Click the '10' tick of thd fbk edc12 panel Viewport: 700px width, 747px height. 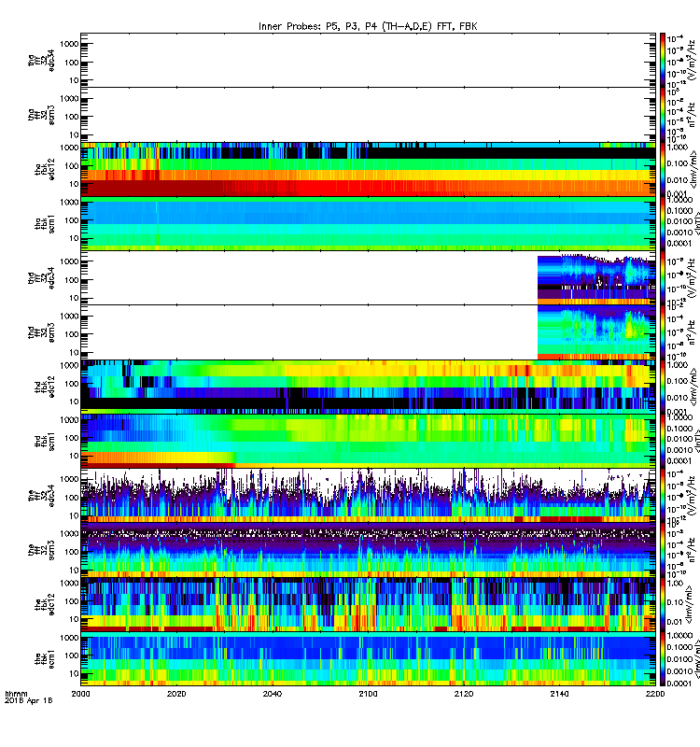click(74, 402)
